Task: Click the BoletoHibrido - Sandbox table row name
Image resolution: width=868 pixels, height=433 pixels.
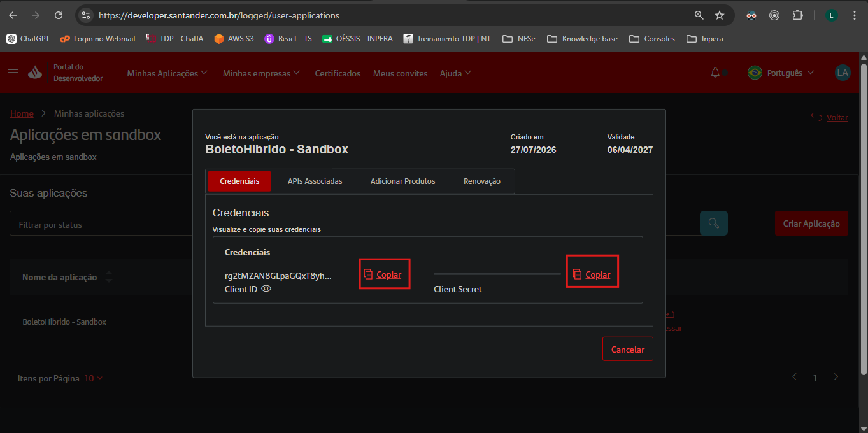Action: pos(64,322)
